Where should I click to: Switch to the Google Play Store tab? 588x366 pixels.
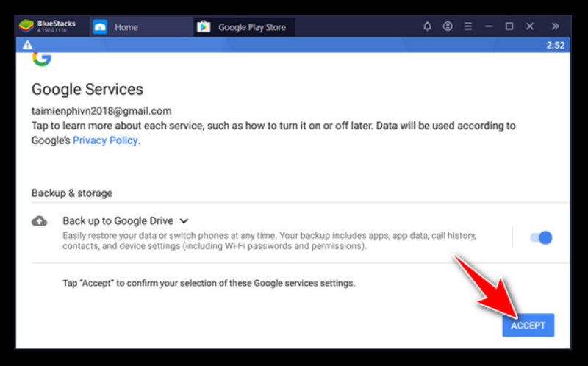245,27
